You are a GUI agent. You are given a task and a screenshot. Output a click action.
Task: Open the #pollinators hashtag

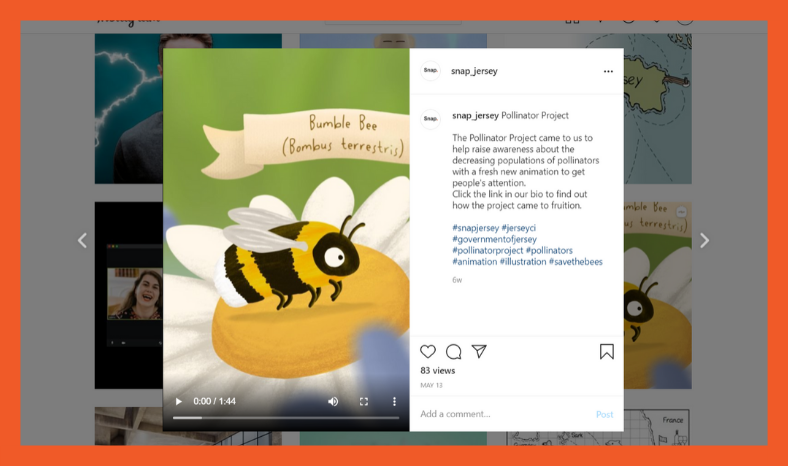point(549,250)
